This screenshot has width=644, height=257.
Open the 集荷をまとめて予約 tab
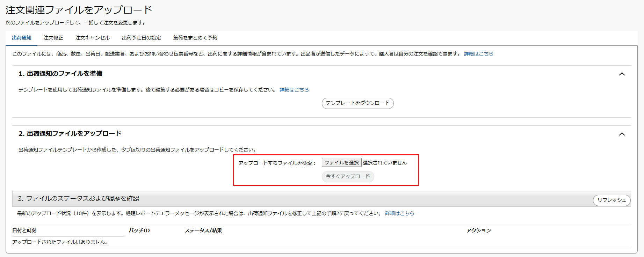point(195,38)
